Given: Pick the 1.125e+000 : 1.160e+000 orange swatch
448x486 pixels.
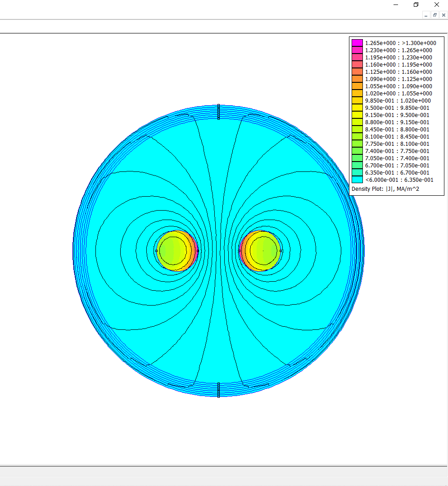Looking at the screenshot, I should (x=357, y=72).
